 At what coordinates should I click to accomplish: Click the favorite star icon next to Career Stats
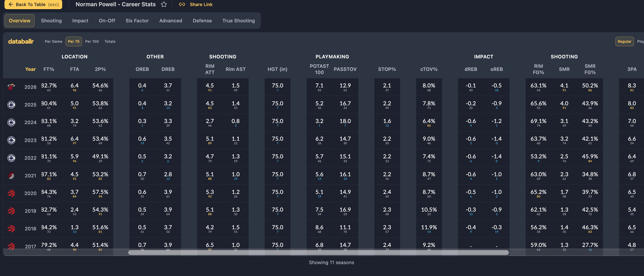tap(164, 4)
